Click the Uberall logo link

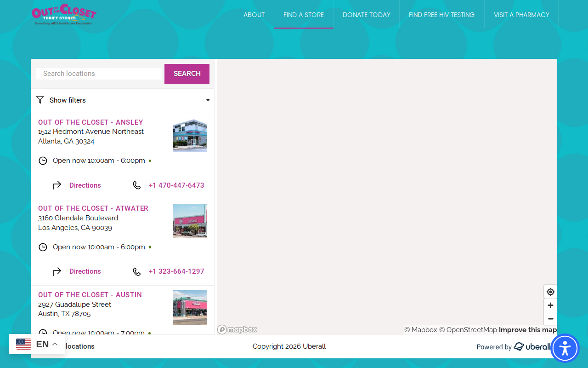[x=532, y=347]
